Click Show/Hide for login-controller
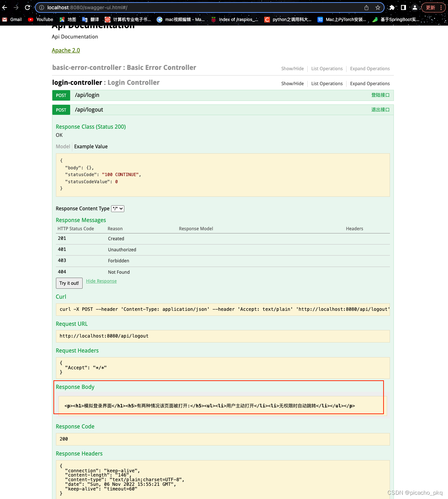 [292, 84]
